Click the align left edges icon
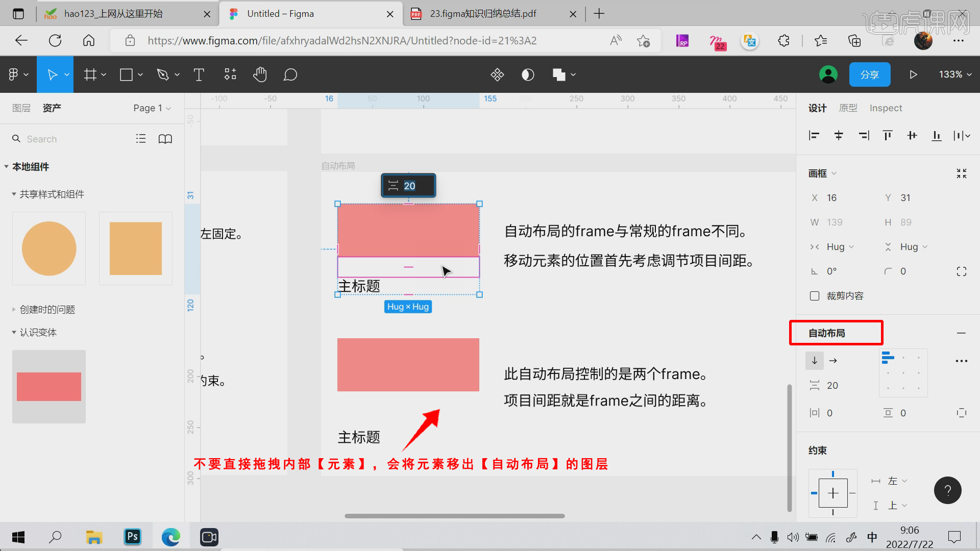Screen dimensions: 980x551 (x=814, y=135)
